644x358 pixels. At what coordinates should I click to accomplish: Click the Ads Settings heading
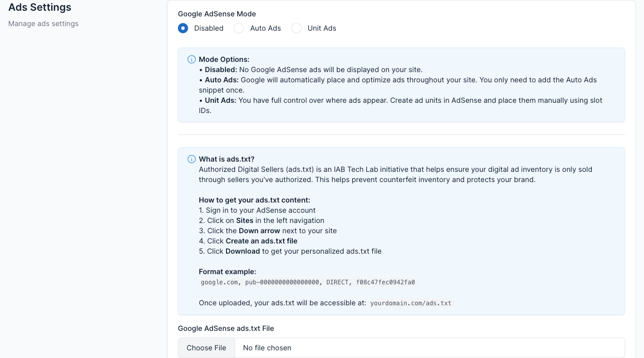40,7
